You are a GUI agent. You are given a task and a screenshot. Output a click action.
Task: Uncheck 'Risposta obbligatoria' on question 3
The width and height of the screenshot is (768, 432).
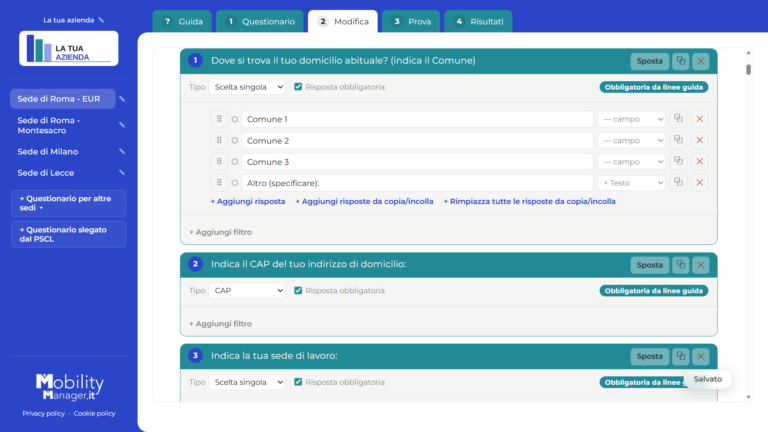(298, 382)
